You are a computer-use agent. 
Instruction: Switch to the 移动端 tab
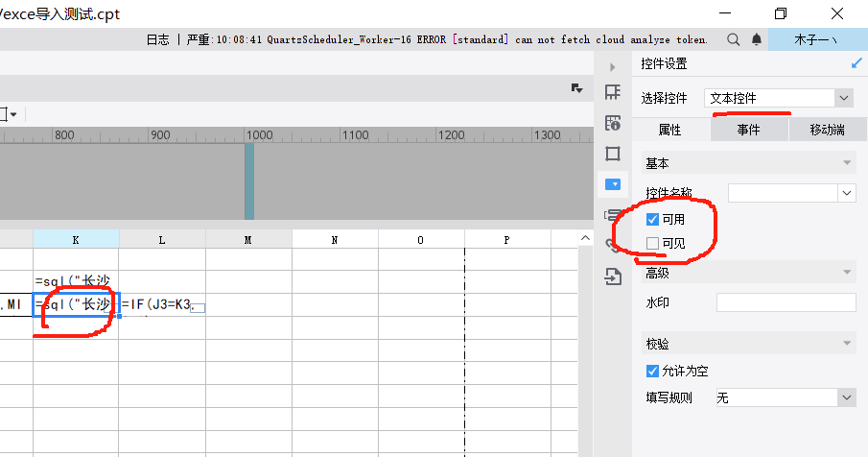point(827,130)
